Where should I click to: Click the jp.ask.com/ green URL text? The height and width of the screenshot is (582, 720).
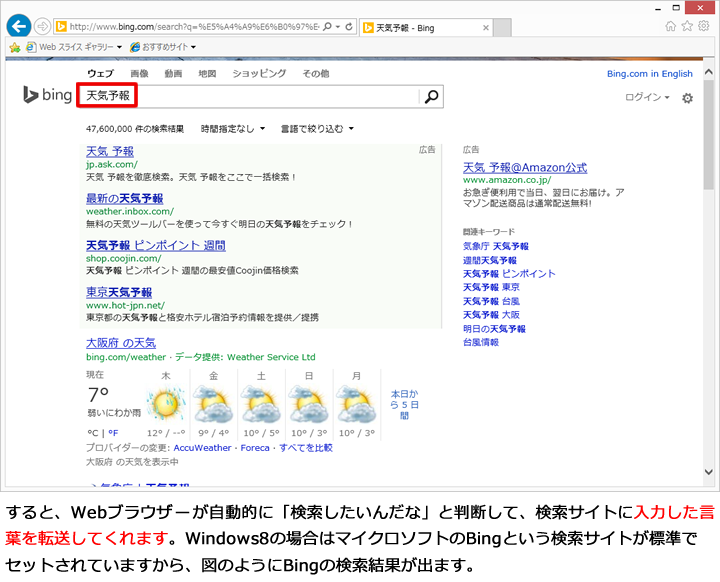tap(112, 164)
